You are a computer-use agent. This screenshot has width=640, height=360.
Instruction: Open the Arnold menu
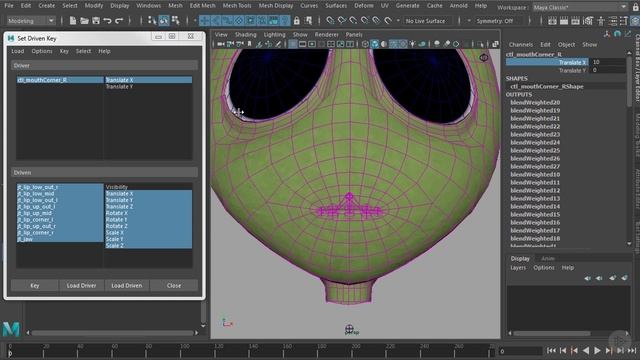458,6
